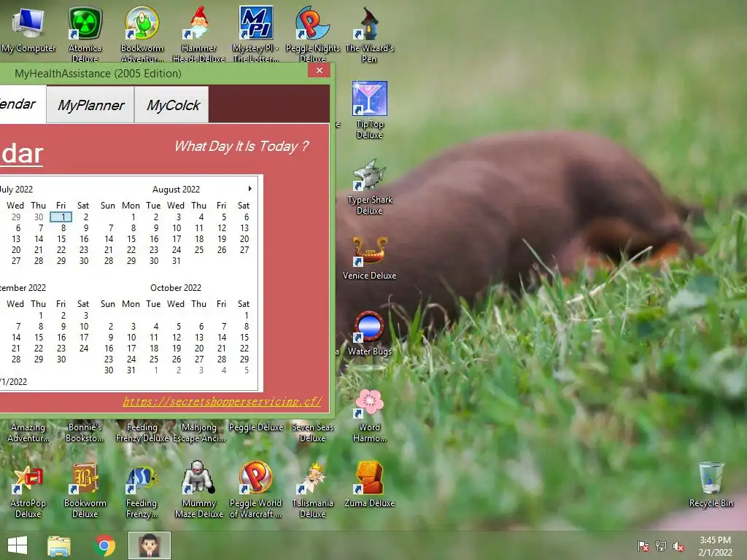Select Feeding Frenzy Deluxe label

(142, 432)
